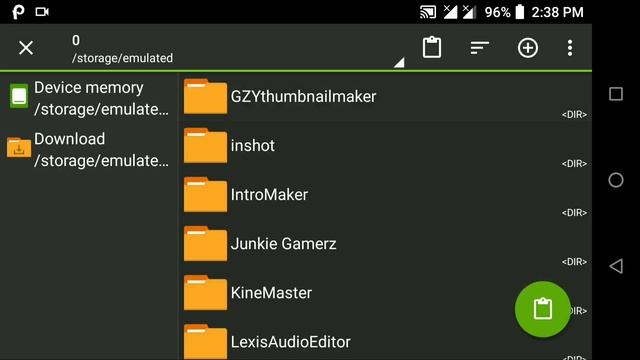
Task: Click the Download folder icon in the sidebar
Action: pyautogui.click(x=19, y=147)
